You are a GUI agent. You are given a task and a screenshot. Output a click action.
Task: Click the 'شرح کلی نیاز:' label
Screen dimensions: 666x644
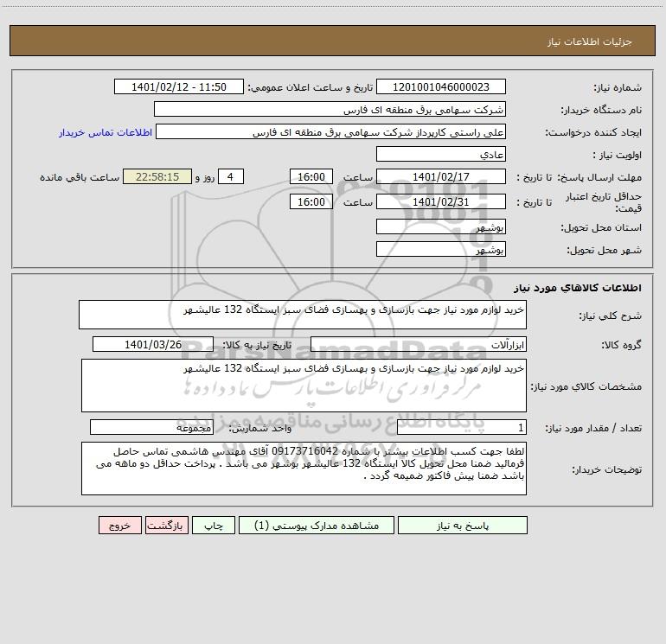pyautogui.click(x=611, y=316)
